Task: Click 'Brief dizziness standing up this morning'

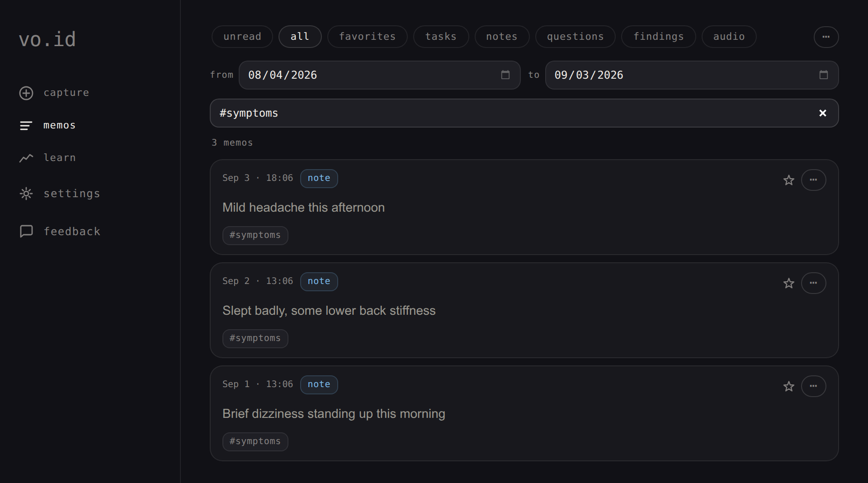Action: [x=334, y=414]
